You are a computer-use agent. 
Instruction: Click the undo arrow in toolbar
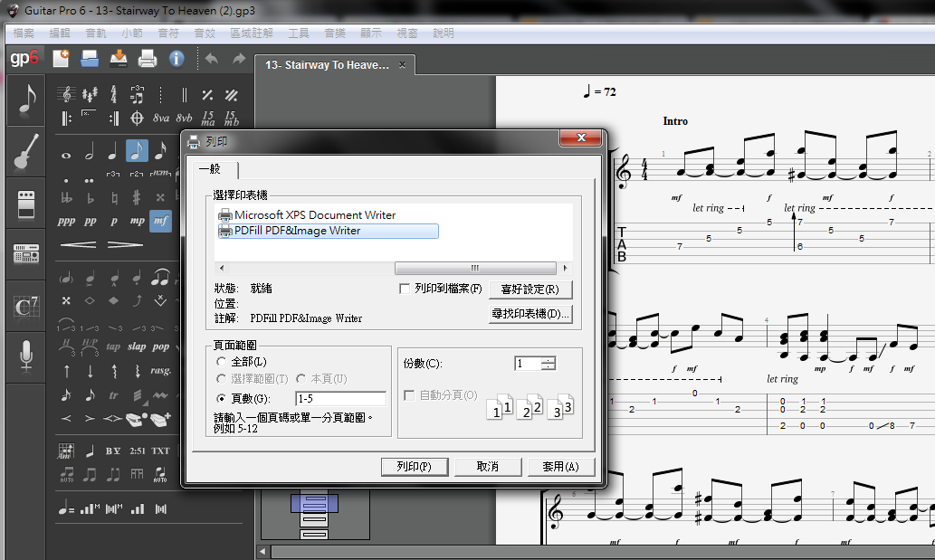click(211, 59)
